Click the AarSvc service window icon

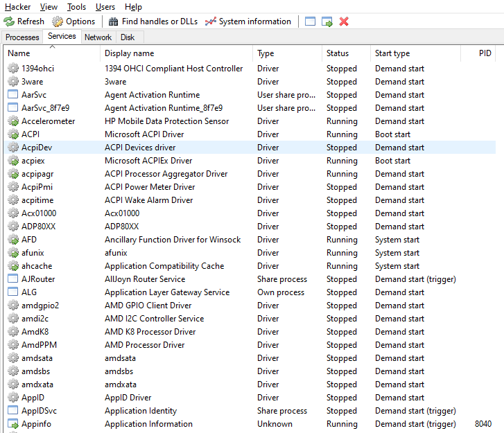(12, 95)
